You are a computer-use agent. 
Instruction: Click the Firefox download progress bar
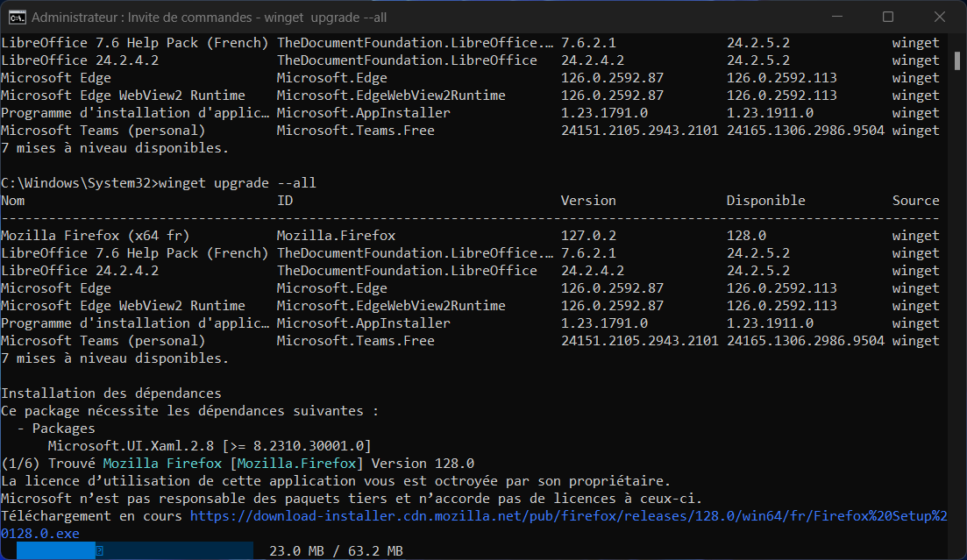tap(135, 550)
